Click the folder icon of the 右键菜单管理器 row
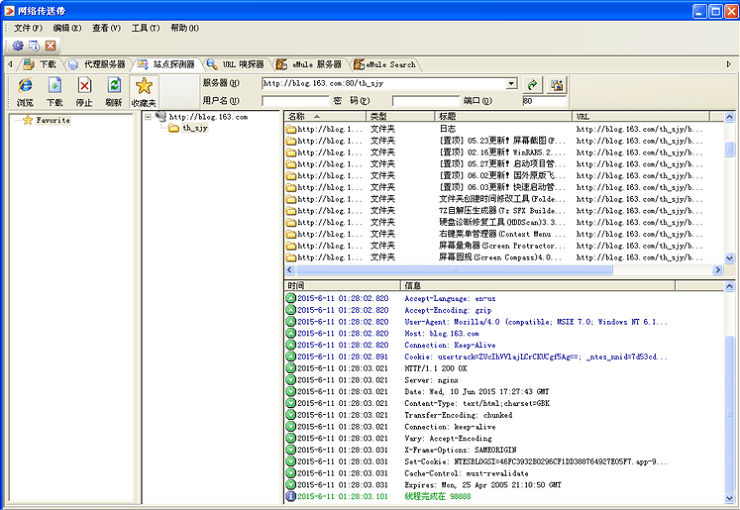The width and height of the screenshot is (740, 510). tap(291, 234)
